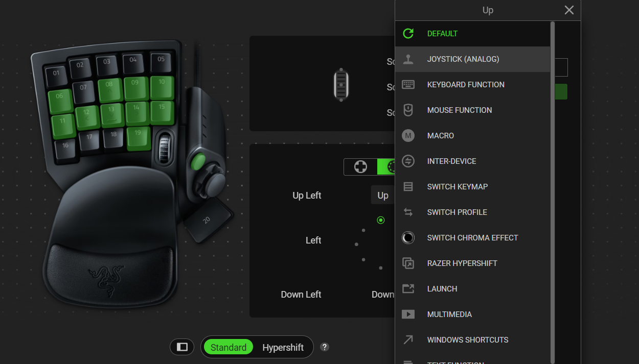Image resolution: width=639 pixels, height=364 pixels.
Task: Click the Switch Profile arrows icon
Action: [x=408, y=212]
